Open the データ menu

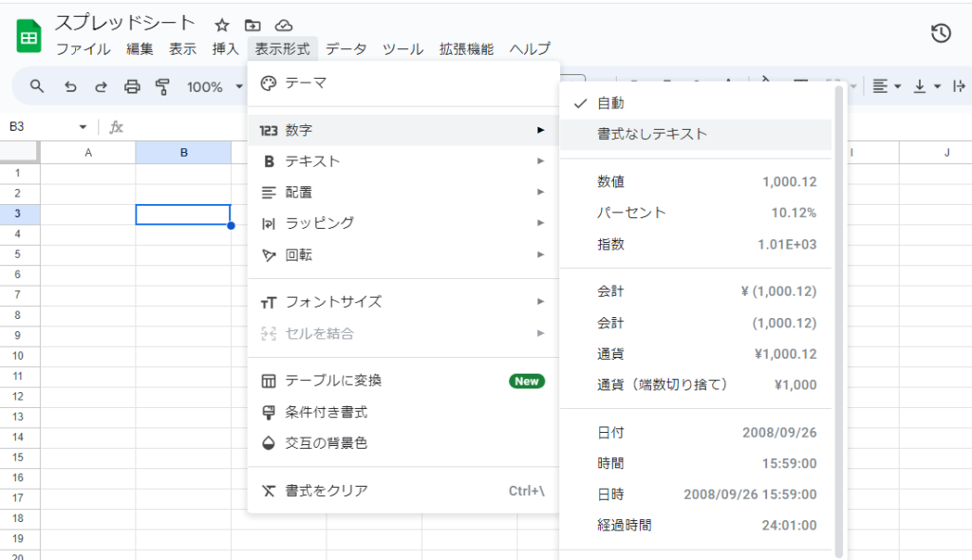[x=346, y=49]
